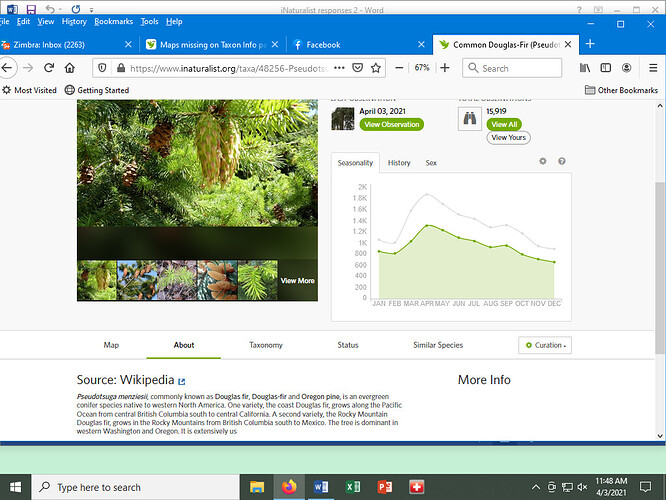Open PowerPoint from the taskbar
The width and height of the screenshot is (666, 500).
point(385,487)
